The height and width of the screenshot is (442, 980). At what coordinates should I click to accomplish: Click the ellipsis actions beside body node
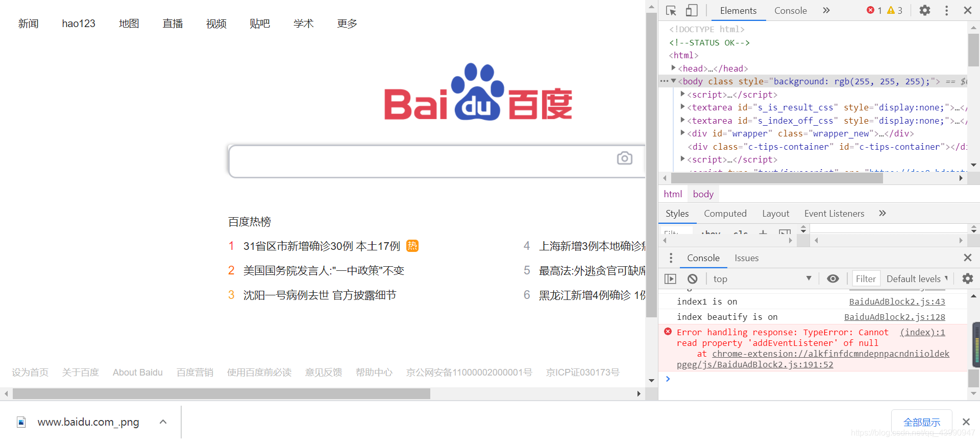click(x=664, y=81)
